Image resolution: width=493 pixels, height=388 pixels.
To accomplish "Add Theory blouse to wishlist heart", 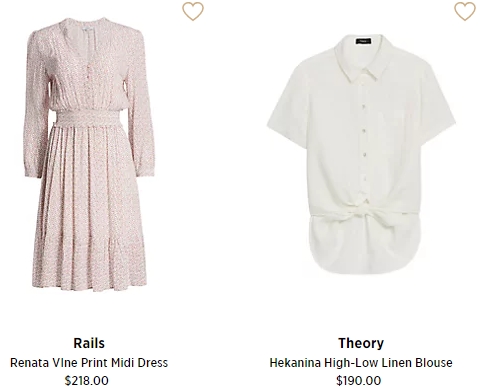I will (x=465, y=11).
